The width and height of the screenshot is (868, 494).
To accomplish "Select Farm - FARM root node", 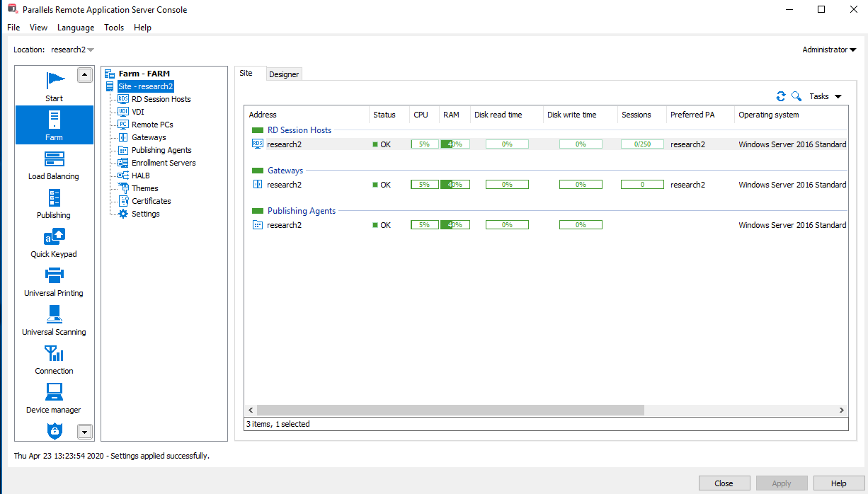I will 144,74.
